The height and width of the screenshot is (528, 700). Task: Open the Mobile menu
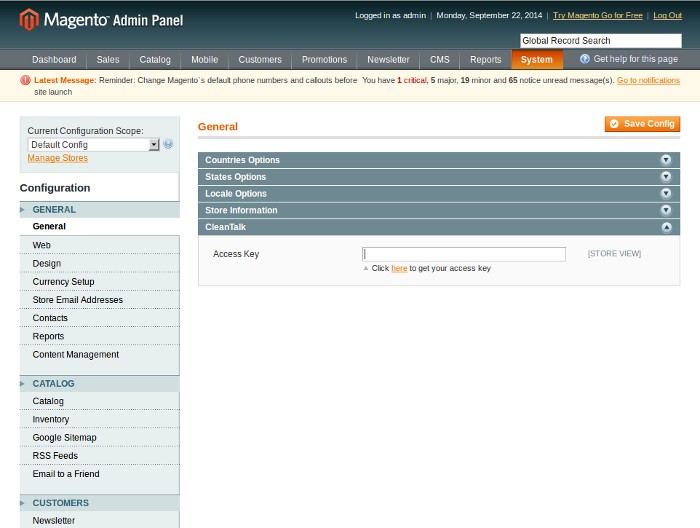[204, 59]
